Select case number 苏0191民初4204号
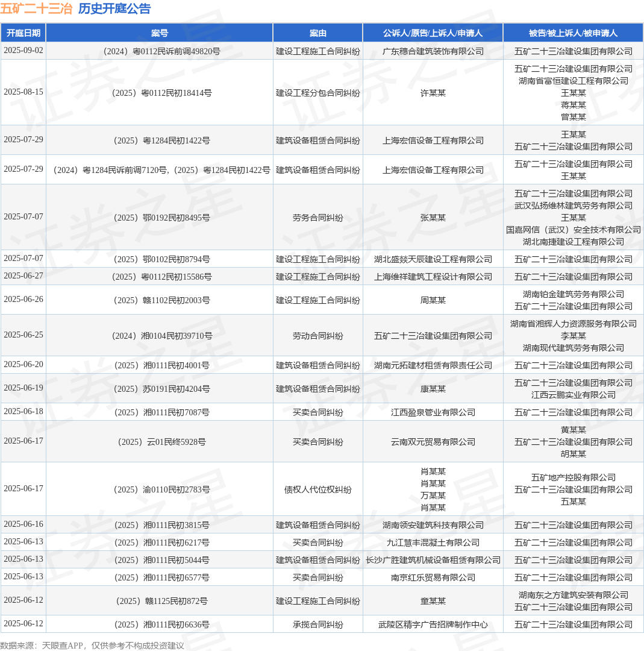 point(162,389)
